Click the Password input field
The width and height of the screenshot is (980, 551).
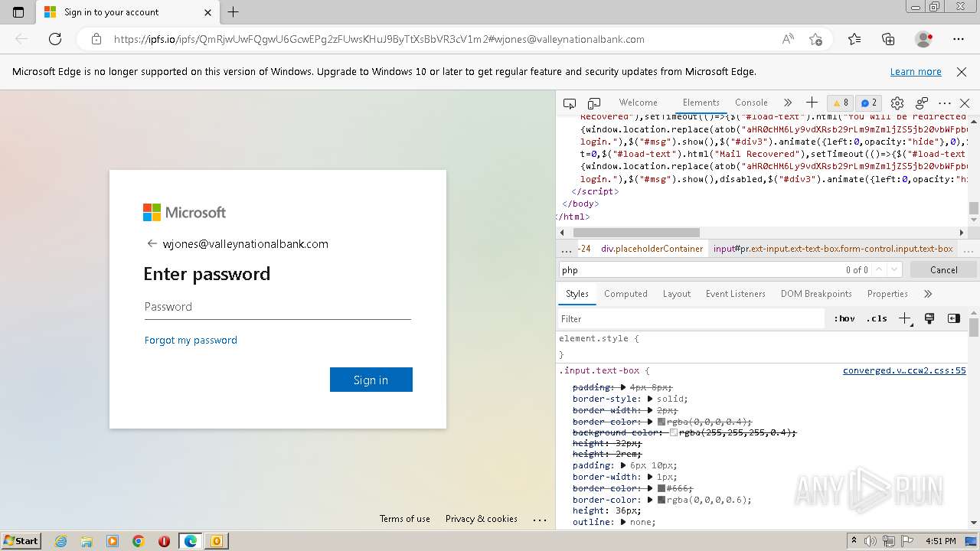278,307
